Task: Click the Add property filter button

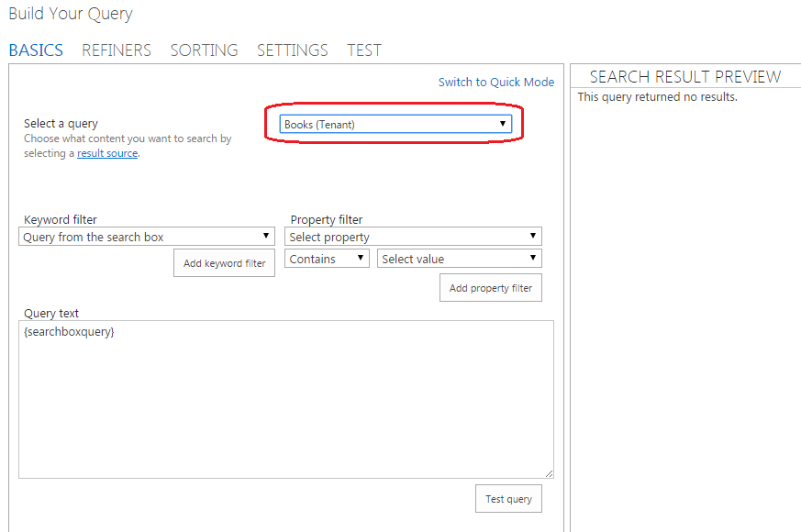Action: (490, 288)
